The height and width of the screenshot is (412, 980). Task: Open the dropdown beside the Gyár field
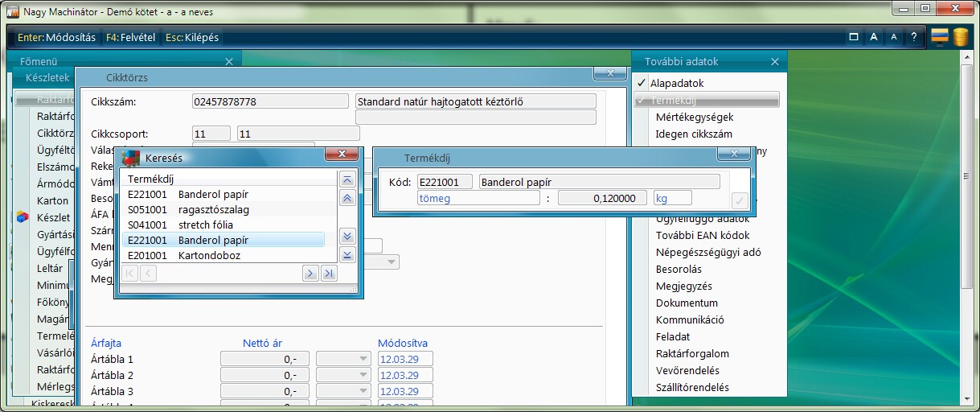point(392,262)
